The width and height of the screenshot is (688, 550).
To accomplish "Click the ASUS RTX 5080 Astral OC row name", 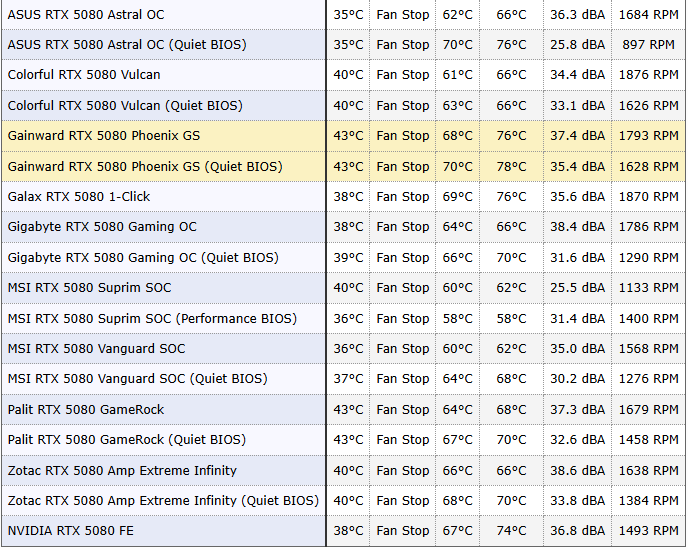I will [x=86, y=14].
